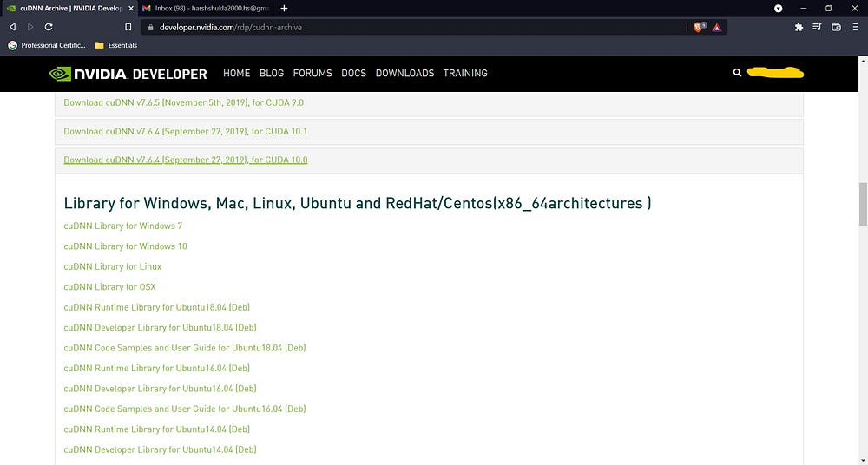Click the Brave Rewards triangle icon
The height and width of the screenshot is (465, 868).
tap(717, 27)
